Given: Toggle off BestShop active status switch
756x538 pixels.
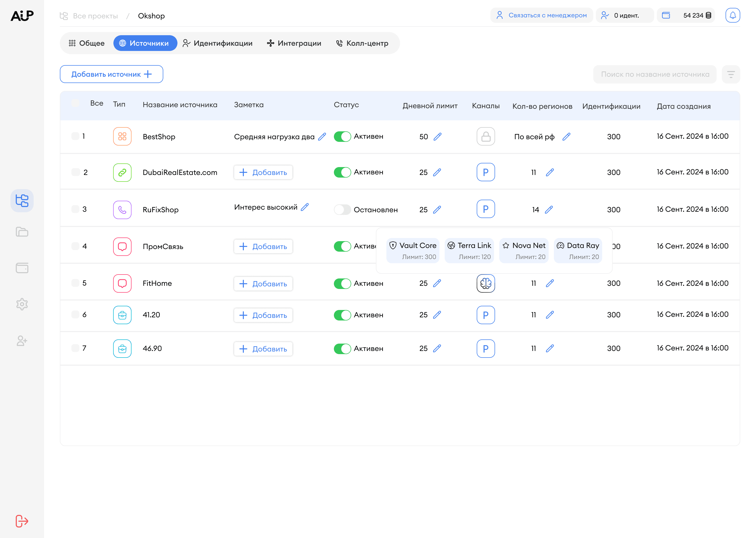Looking at the screenshot, I should click(x=342, y=137).
